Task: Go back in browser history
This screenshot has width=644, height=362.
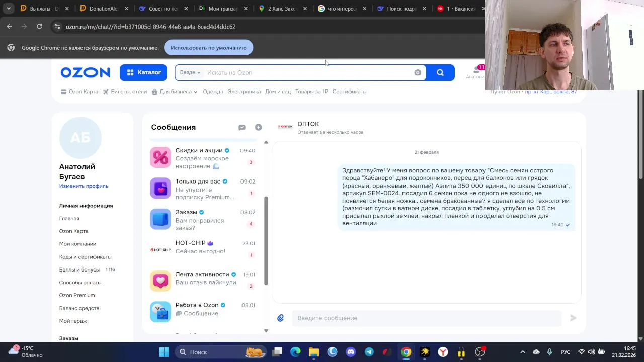Action: click(x=10, y=26)
